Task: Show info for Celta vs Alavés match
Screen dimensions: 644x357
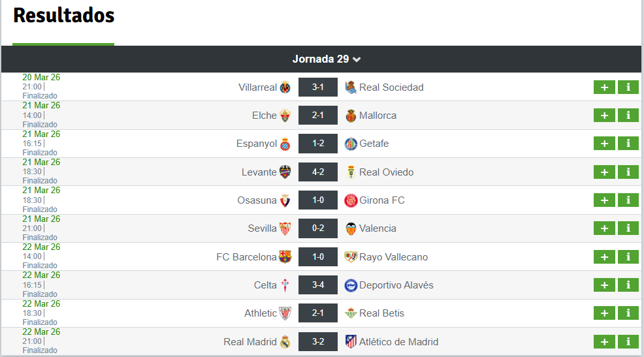Action: (628, 285)
